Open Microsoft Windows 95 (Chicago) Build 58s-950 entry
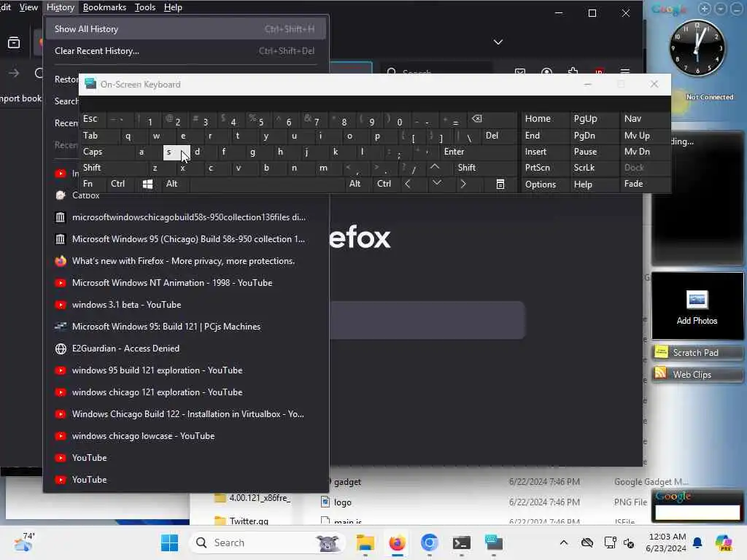The height and width of the screenshot is (560, 747). [x=186, y=239]
